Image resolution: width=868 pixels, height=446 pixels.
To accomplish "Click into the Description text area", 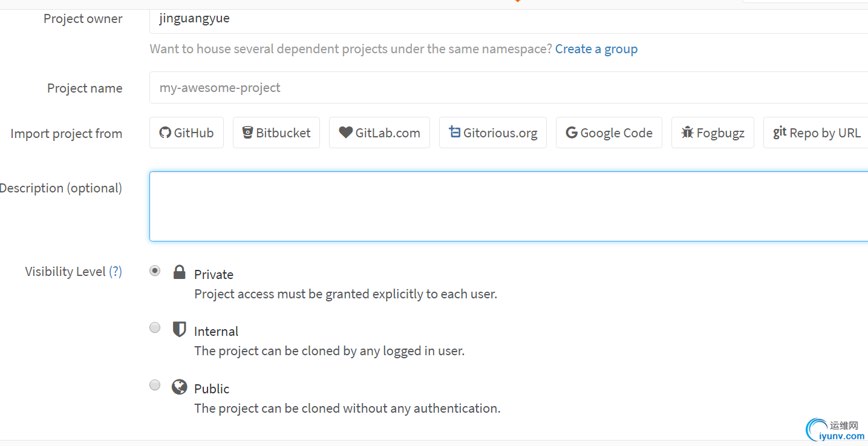I will pyautogui.click(x=509, y=206).
